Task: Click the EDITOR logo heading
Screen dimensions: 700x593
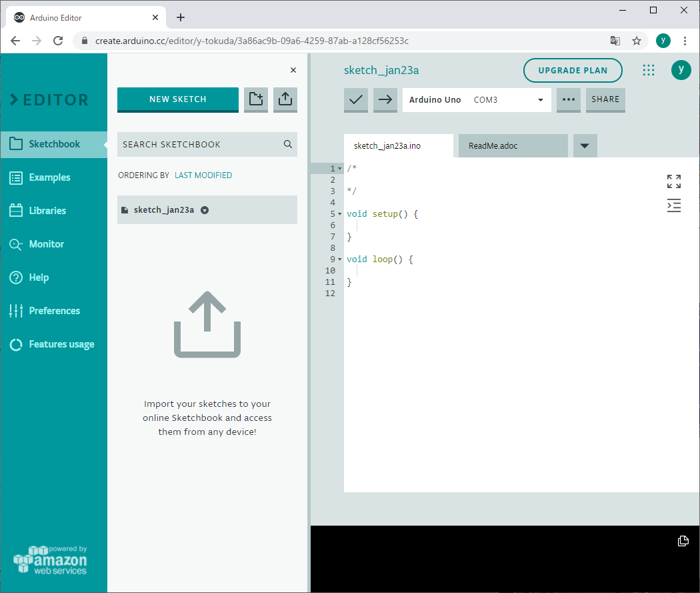Action: point(49,100)
